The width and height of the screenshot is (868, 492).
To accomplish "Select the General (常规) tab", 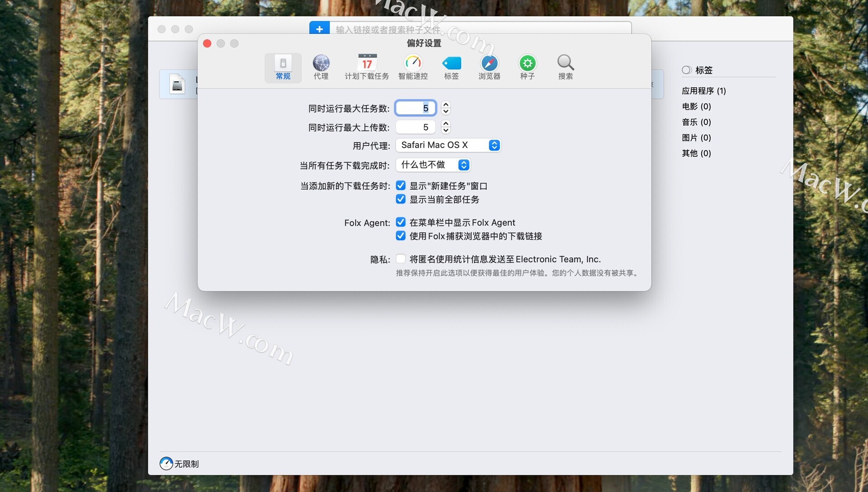I will tap(283, 67).
